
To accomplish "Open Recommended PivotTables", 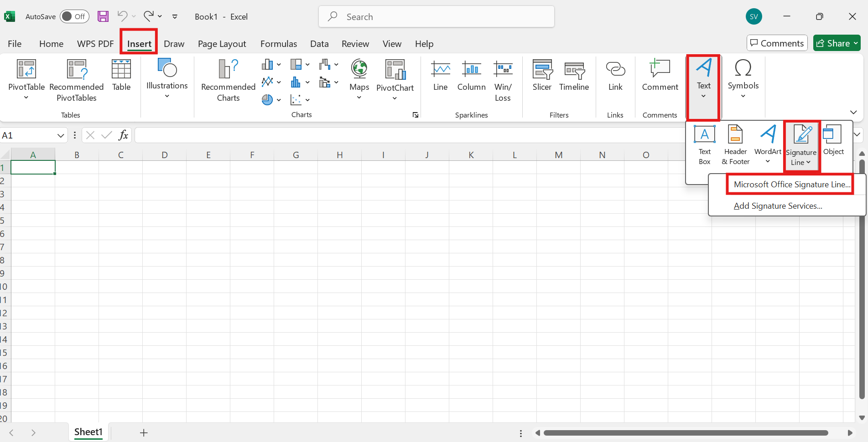I will (x=77, y=80).
